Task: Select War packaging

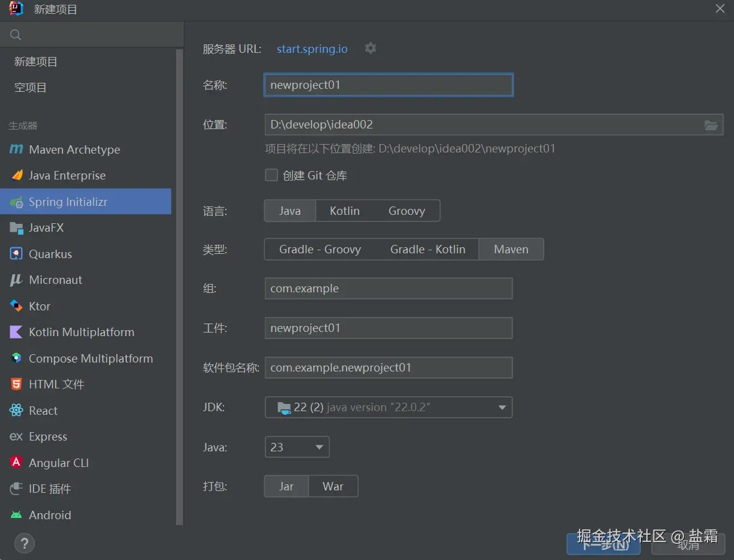Action: point(333,486)
